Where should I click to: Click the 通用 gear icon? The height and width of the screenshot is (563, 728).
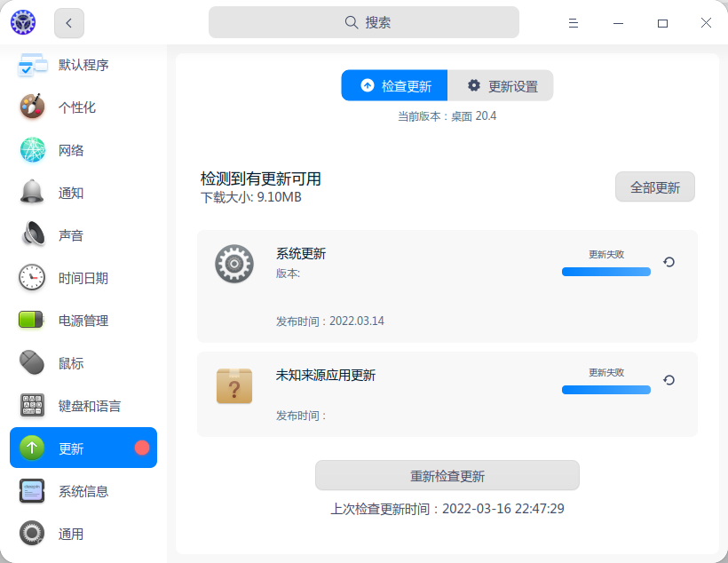coord(32,533)
